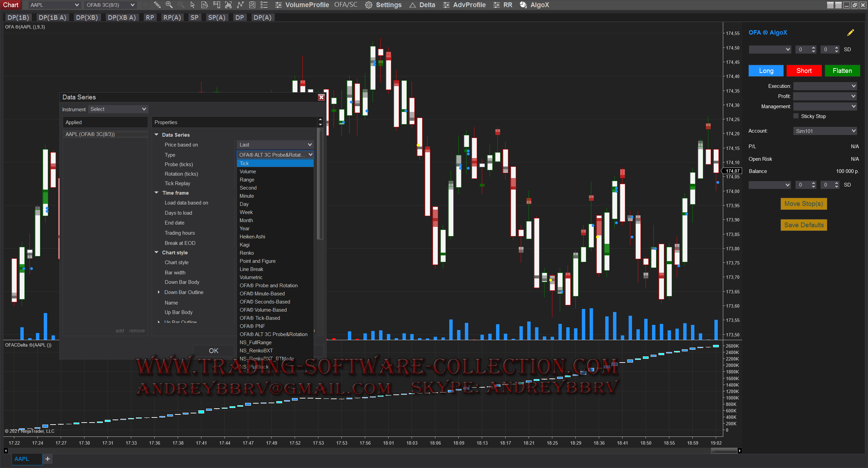This screenshot has height=468, width=868.
Task: Open the Indicators line-graph icon
Action: pyautogui.click(x=240, y=5)
